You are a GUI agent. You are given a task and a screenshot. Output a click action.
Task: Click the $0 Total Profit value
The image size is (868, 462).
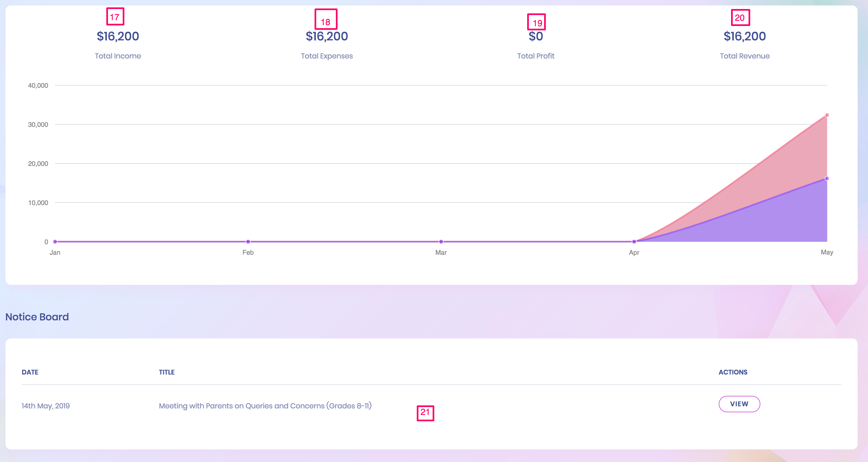click(x=535, y=36)
